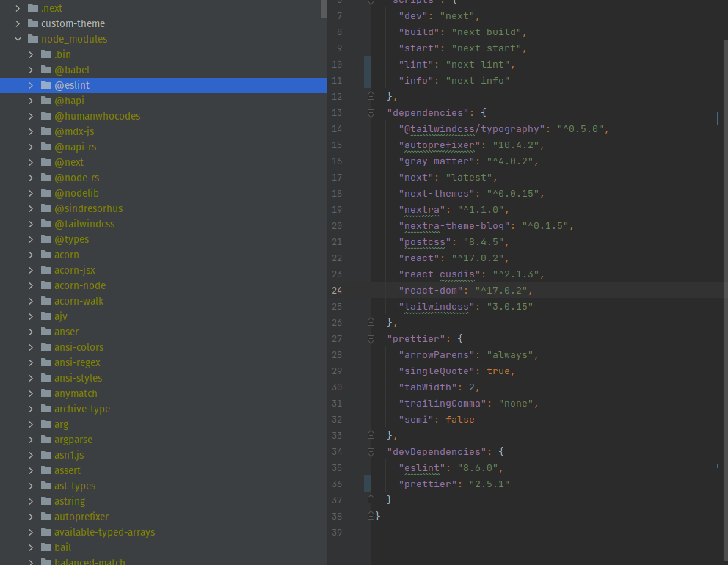Click the balanced-match folder icon
728x565 pixels.
pos(45,561)
